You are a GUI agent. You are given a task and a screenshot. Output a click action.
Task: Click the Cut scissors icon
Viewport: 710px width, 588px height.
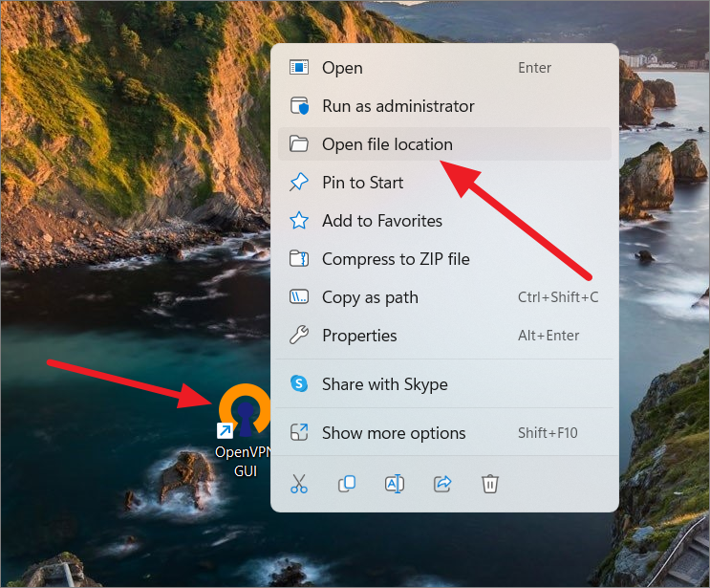[x=299, y=484]
